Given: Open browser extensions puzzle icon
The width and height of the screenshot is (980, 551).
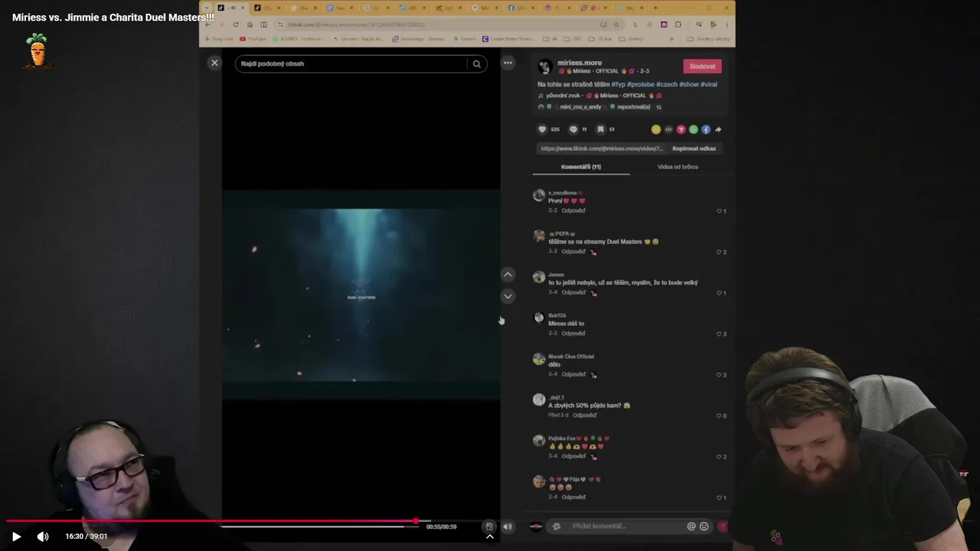Looking at the screenshot, I should 678,24.
